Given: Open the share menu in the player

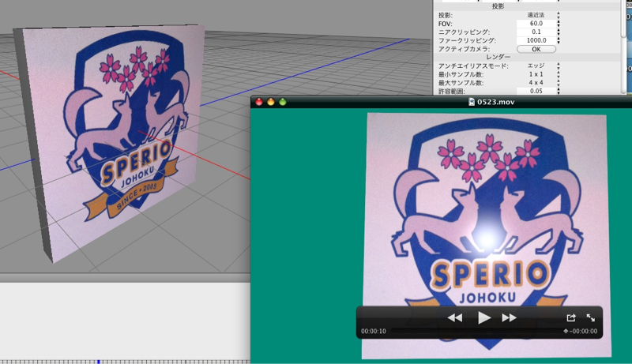Looking at the screenshot, I should (570, 317).
